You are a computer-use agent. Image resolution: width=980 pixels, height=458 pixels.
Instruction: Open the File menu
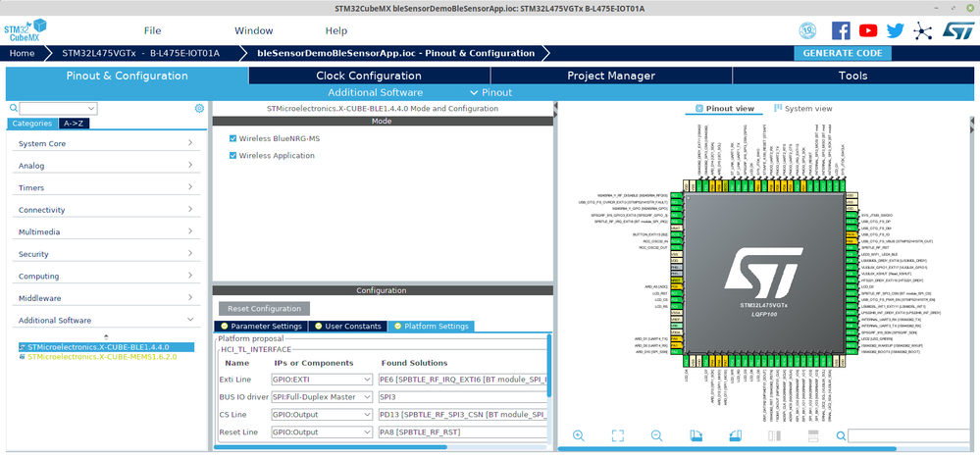(152, 30)
